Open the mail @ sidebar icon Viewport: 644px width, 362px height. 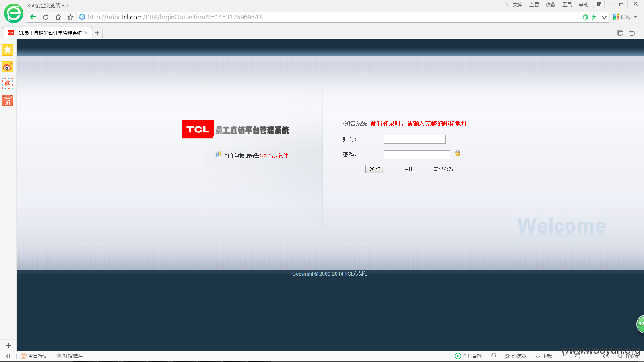tap(8, 84)
